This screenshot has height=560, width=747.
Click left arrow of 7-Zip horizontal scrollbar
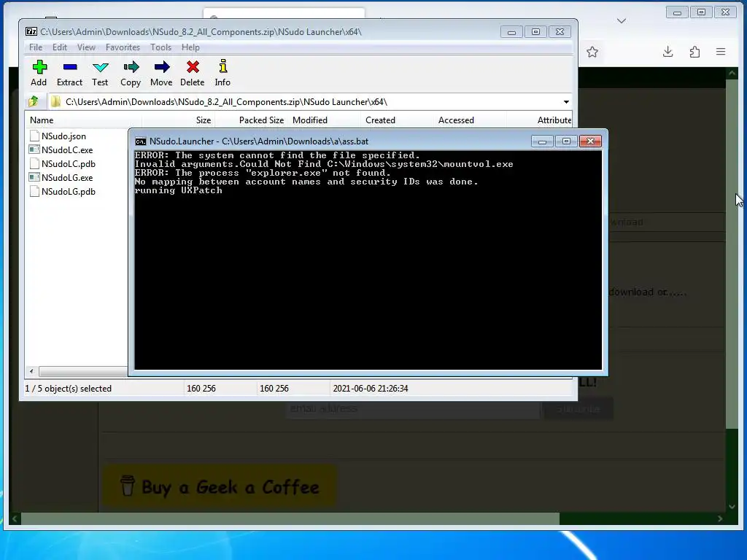coord(31,371)
